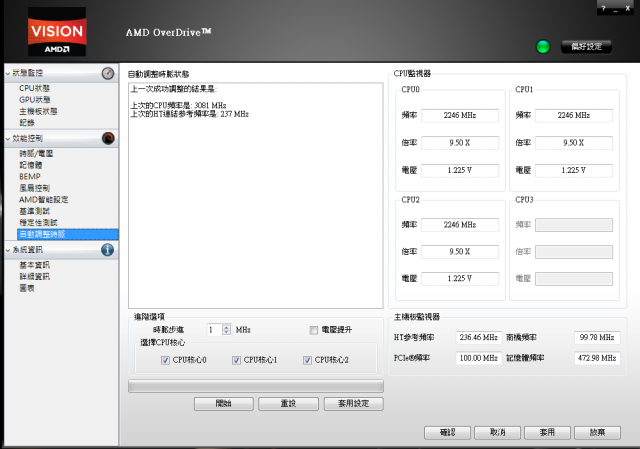
Task: Click the CPU1 電壓 field
Action: tap(574, 170)
